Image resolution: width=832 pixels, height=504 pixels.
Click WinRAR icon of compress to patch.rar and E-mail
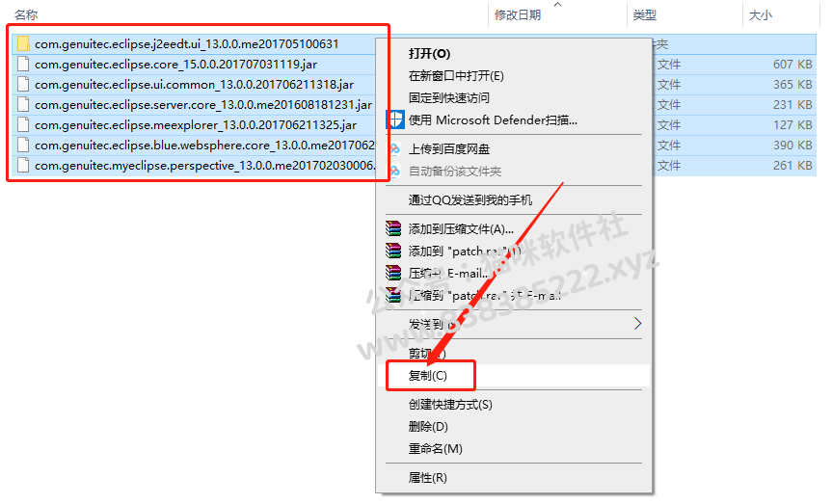click(x=393, y=295)
